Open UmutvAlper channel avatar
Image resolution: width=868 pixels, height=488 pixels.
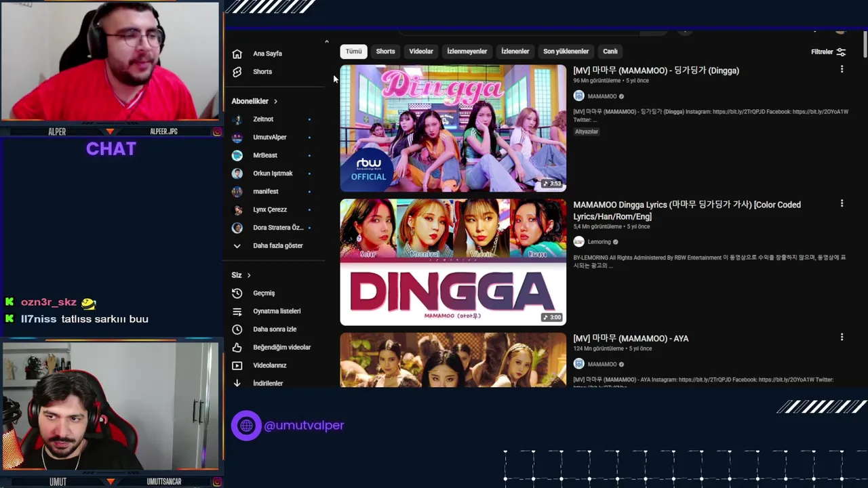coord(237,138)
